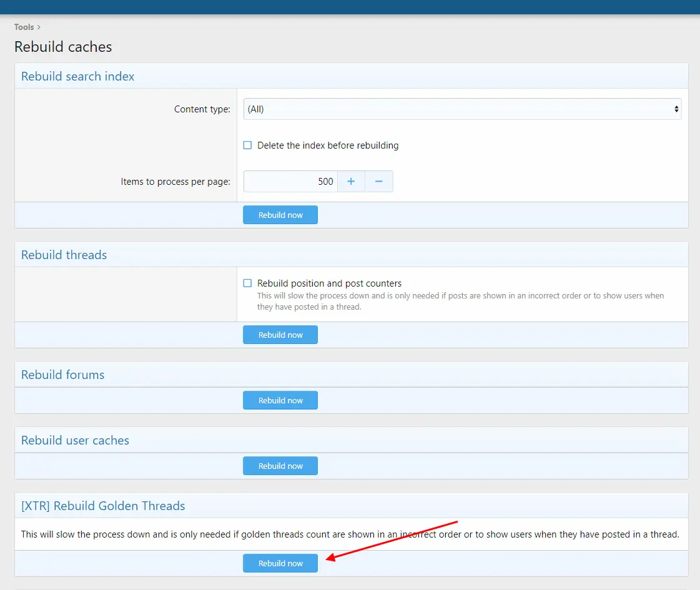Click Rebuild now under Rebuild user caches
This screenshot has width=700, height=590.
click(280, 466)
